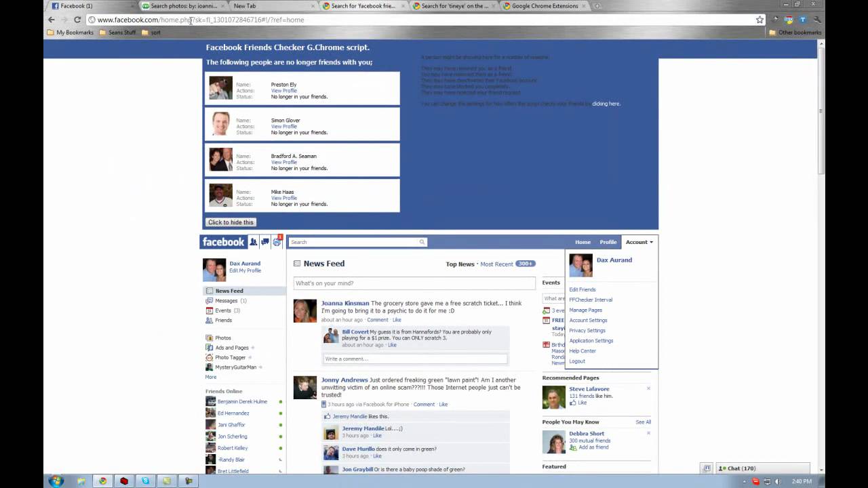The height and width of the screenshot is (488, 868).
Task: Switch feed to Most Recent
Action: pyautogui.click(x=497, y=264)
